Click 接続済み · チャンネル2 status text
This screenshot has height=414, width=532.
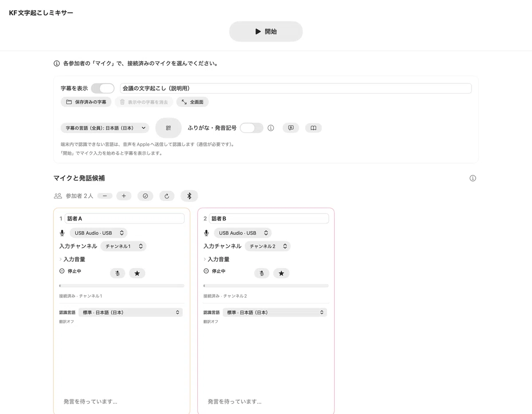pyautogui.click(x=225, y=296)
